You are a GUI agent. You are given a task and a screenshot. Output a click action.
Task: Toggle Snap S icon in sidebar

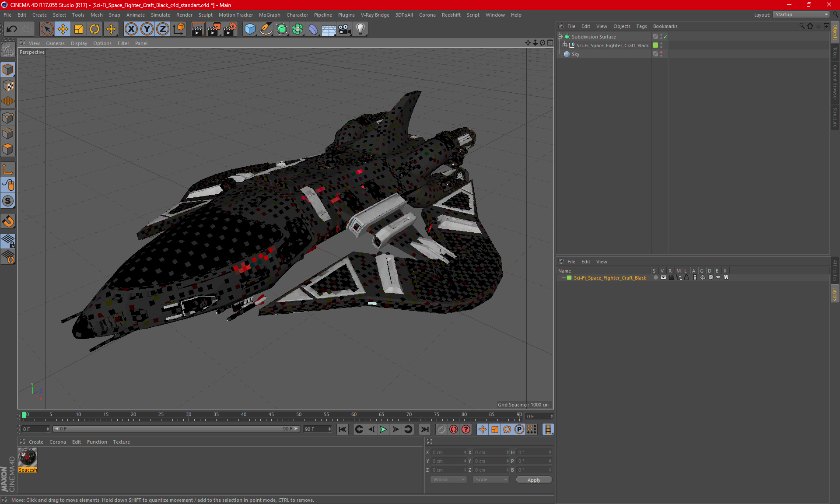(x=8, y=201)
